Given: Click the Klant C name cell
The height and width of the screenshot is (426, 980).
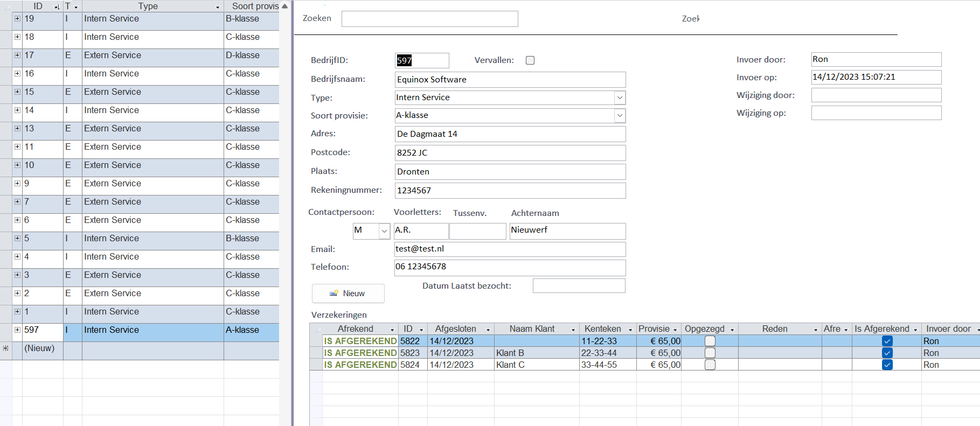Looking at the screenshot, I should coord(537,365).
